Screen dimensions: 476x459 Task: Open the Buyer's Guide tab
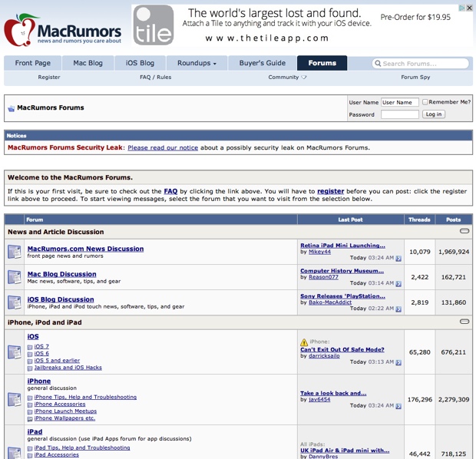(263, 63)
